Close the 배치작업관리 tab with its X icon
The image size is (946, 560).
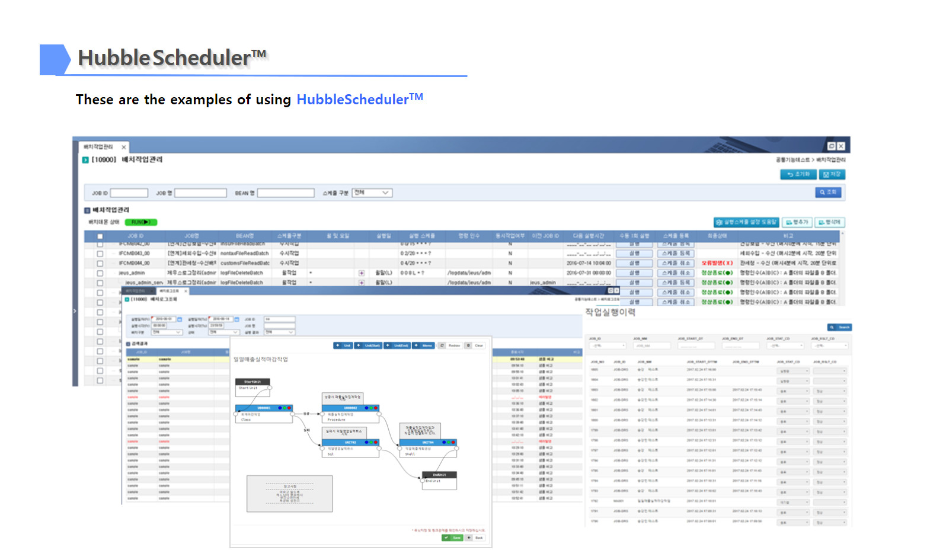(123, 147)
